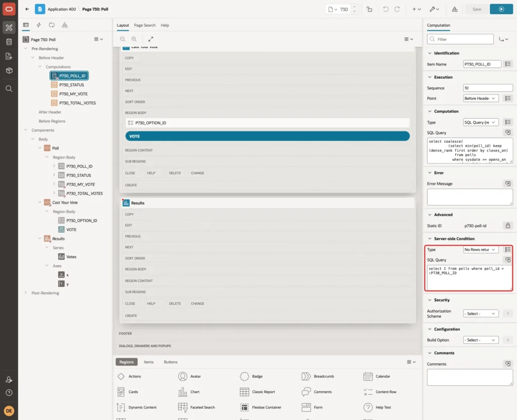Click the Static ID lock icon
This screenshot has width=517, height=420.
pyautogui.click(x=508, y=226)
